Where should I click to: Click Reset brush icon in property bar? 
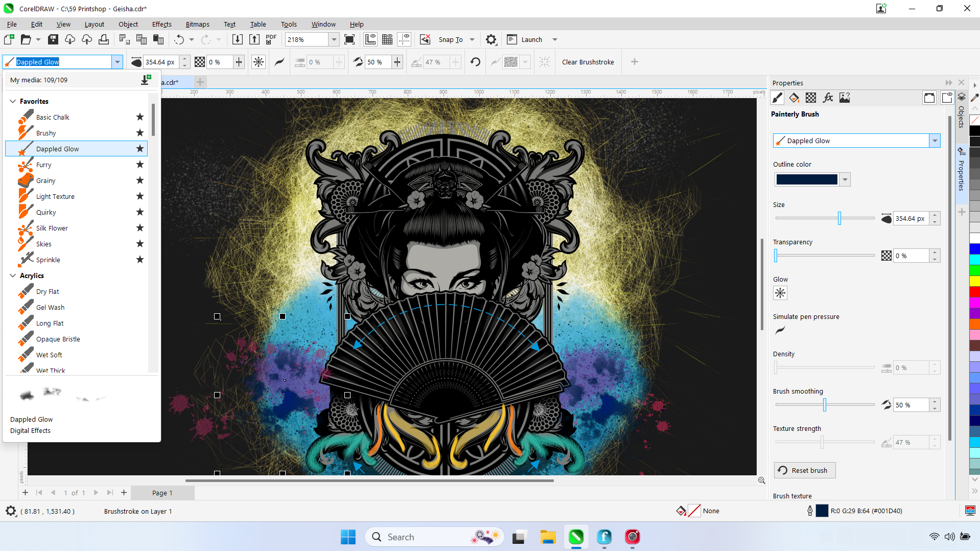pyautogui.click(x=475, y=62)
